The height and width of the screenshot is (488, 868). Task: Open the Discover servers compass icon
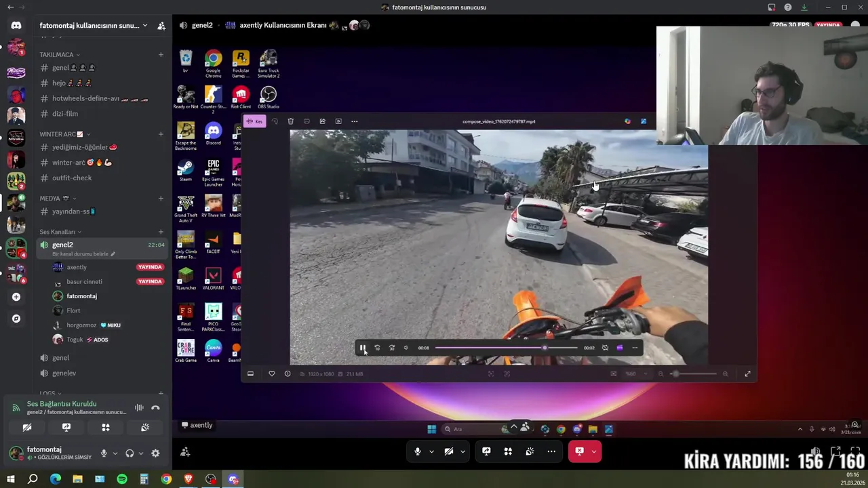click(x=16, y=319)
